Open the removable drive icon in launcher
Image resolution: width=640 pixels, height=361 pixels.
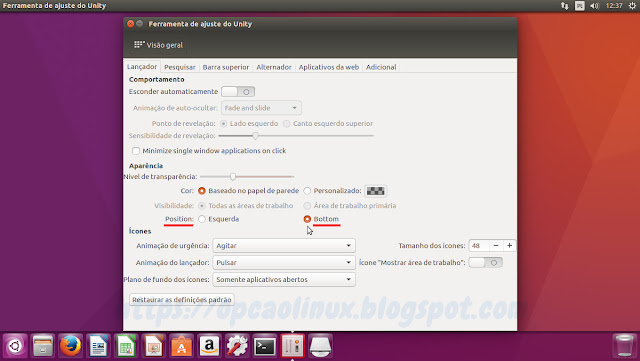(320, 346)
